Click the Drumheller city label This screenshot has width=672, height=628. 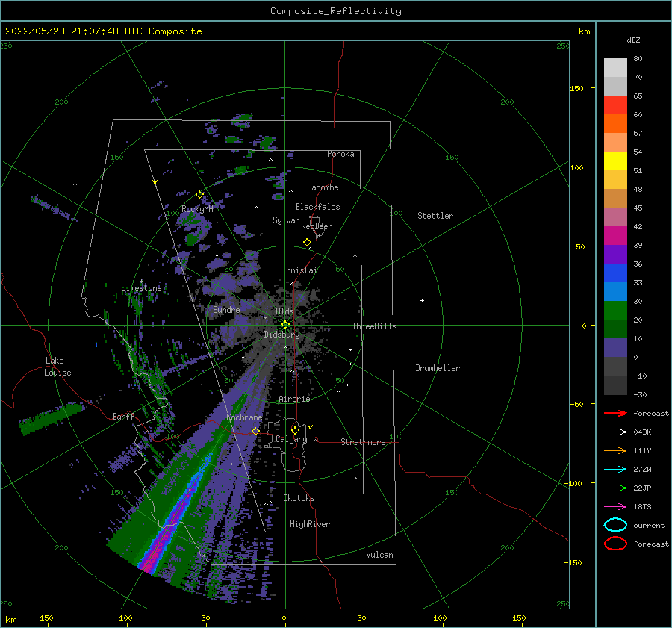pos(438,368)
